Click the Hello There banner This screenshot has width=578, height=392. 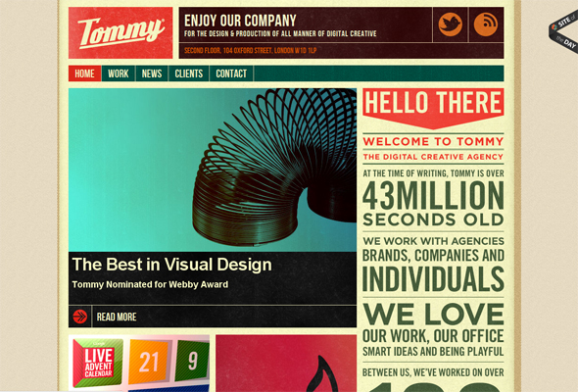(433, 109)
